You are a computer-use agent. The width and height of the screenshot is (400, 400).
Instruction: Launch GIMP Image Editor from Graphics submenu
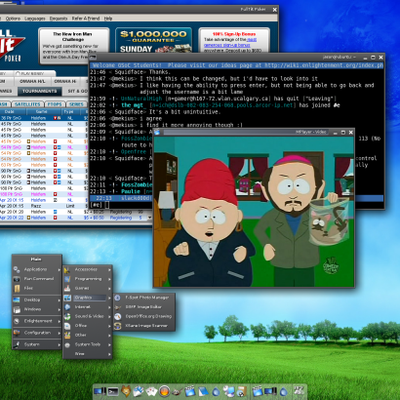click(x=143, y=307)
